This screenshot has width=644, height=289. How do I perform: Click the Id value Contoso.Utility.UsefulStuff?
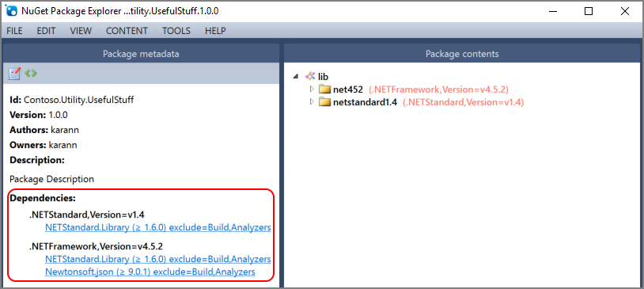[79, 100]
